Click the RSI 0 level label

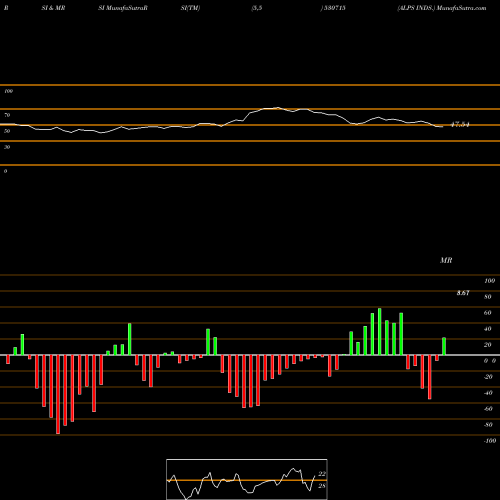5,171
